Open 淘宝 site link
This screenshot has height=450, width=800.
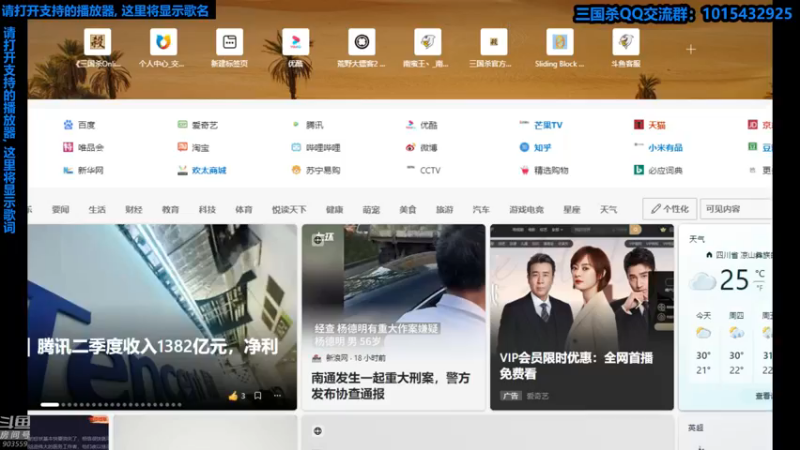point(193,147)
